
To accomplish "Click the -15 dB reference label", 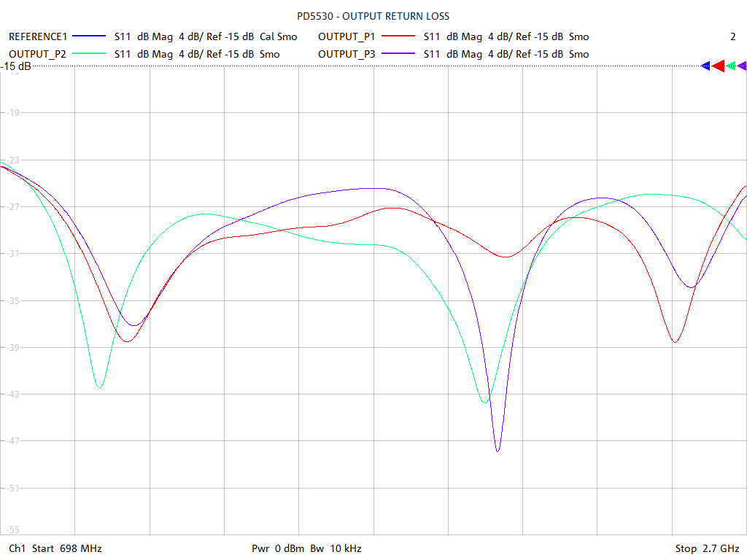I will tap(16, 66).
